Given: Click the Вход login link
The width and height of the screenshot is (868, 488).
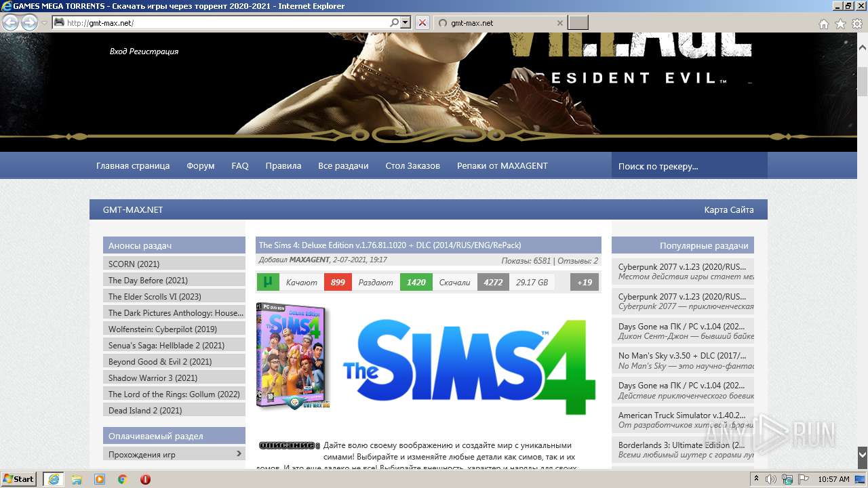Looking at the screenshot, I should [119, 51].
